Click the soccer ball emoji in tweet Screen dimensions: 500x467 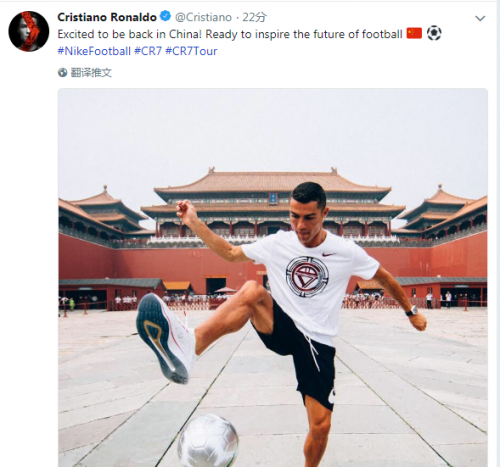(434, 33)
